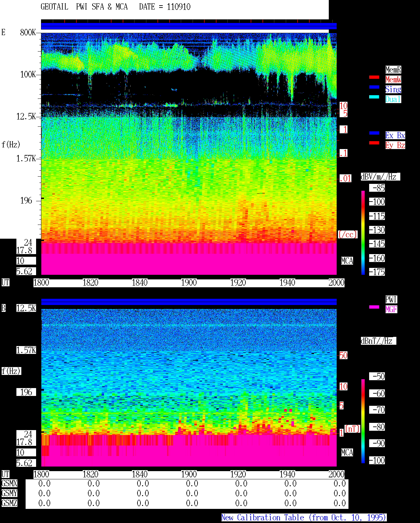Click the 1920 UT label under magnetic spectrogram

[238, 474]
